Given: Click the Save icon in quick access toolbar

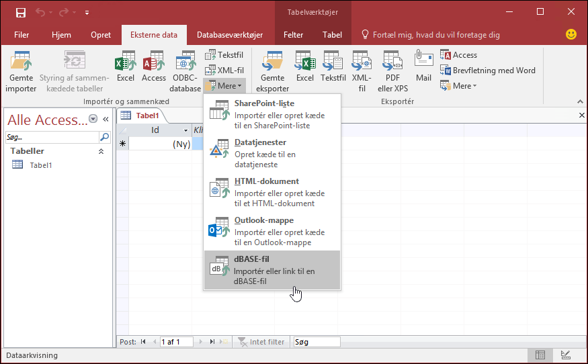Looking at the screenshot, I should coord(21,12).
